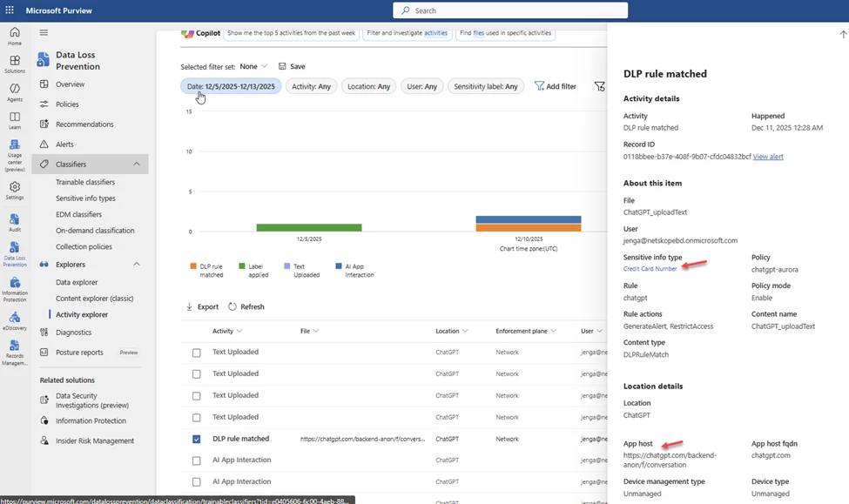849x504 pixels.
Task: Open Content explorer (classic) nav item
Action: click(x=94, y=299)
